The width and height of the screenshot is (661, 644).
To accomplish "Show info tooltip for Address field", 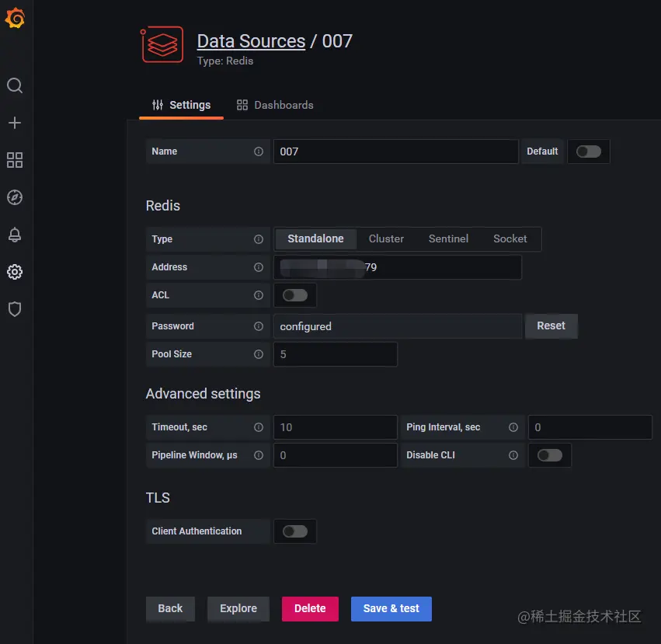I will pos(259,267).
